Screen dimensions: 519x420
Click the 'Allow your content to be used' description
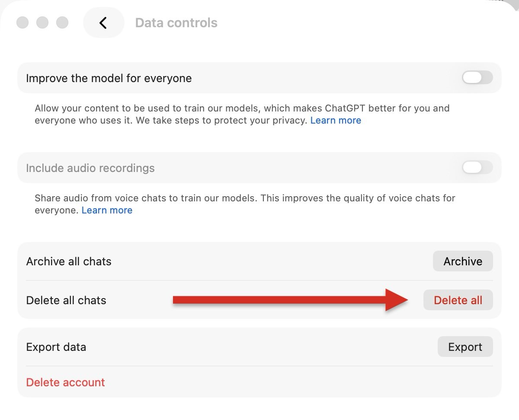pyautogui.click(x=242, y=114)
